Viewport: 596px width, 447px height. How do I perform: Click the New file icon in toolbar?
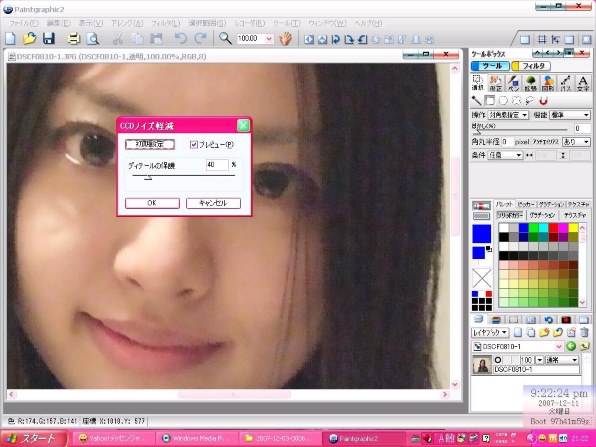point(10,38)
